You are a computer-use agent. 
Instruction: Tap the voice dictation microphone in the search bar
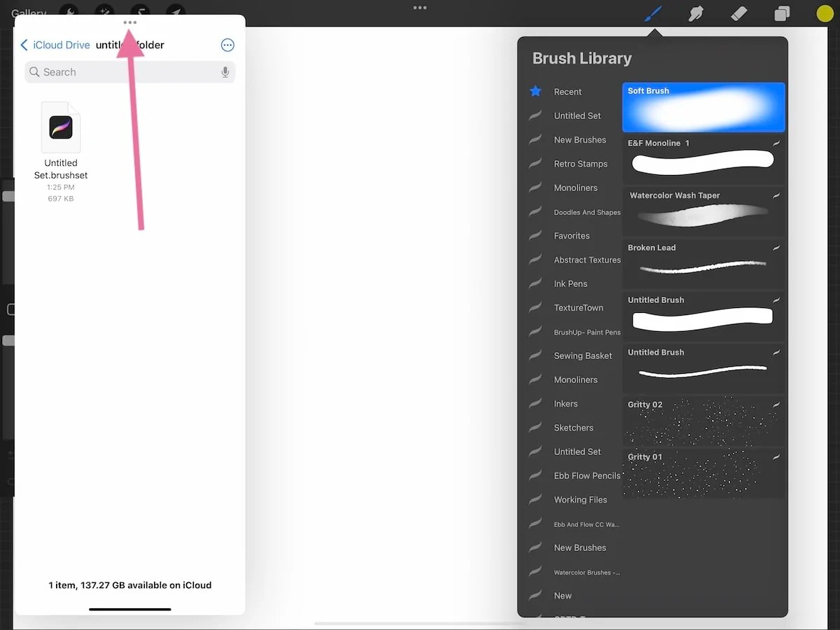(225, 71)
